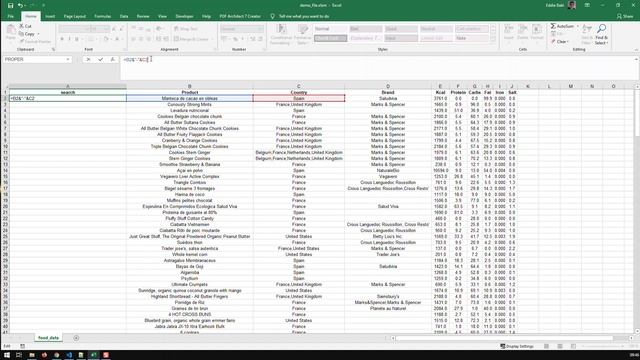Click the Country header cell
This screenshot has height=360, width=640.
click(299, 92)
